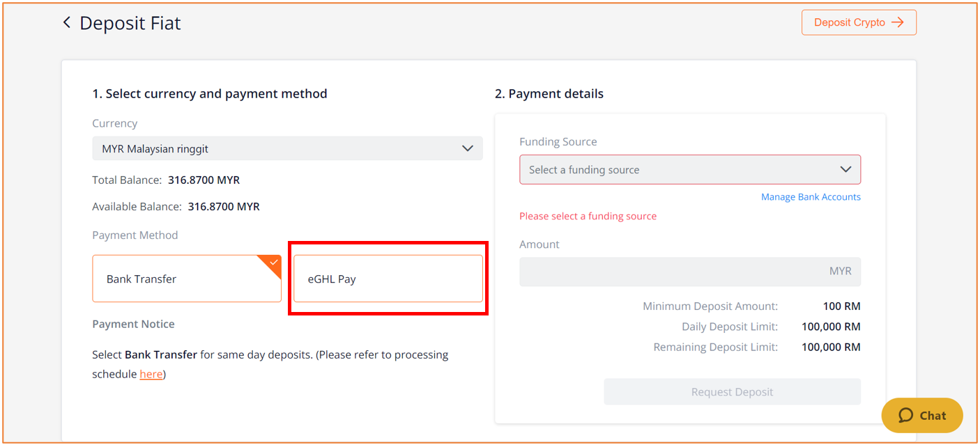Click the Request Deposit button

click(732, 391)
